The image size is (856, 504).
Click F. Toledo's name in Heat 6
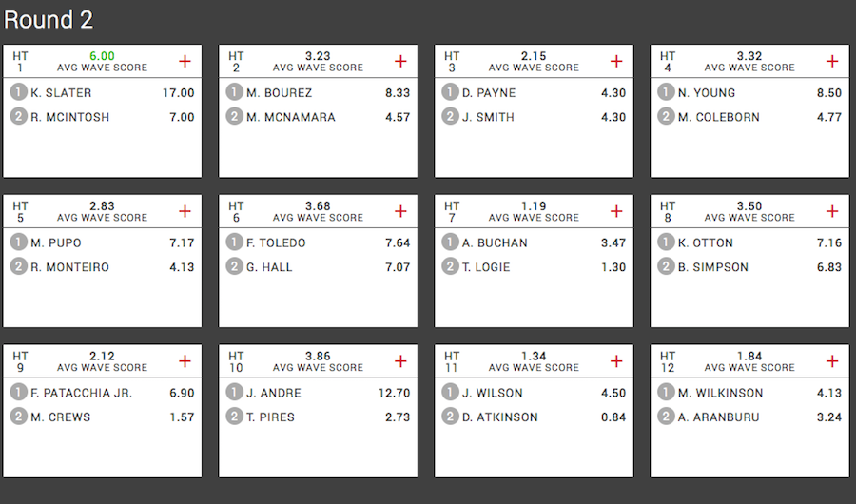276,243
